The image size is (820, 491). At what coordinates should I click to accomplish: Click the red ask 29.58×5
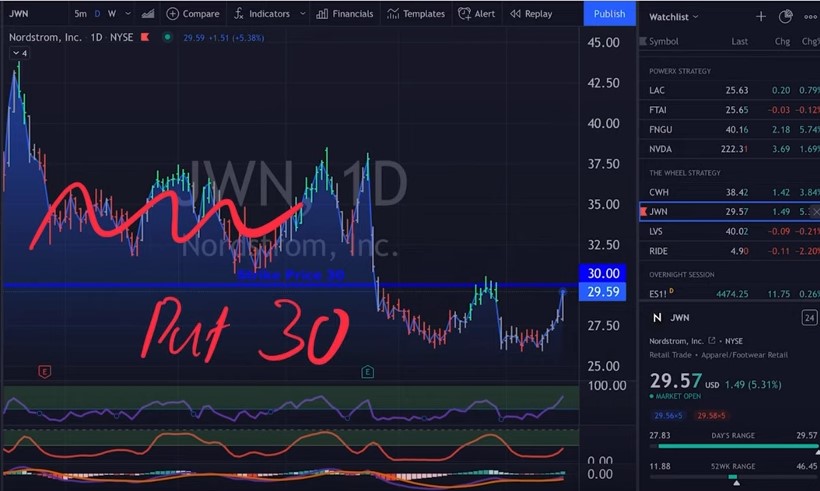[x=711, y=416]
